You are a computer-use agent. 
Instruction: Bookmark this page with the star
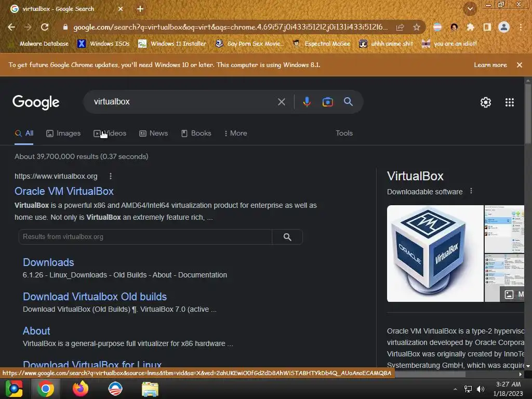(417, 27)
